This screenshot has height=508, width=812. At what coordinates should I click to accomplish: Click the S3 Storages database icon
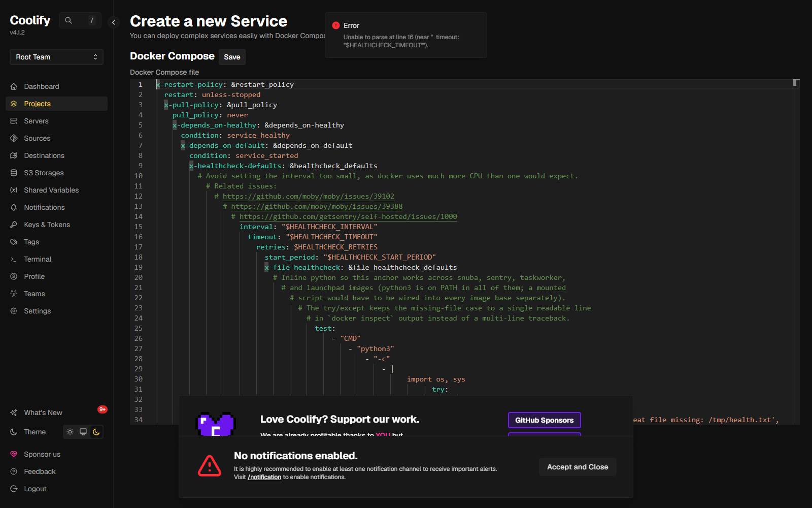point(14,173)
